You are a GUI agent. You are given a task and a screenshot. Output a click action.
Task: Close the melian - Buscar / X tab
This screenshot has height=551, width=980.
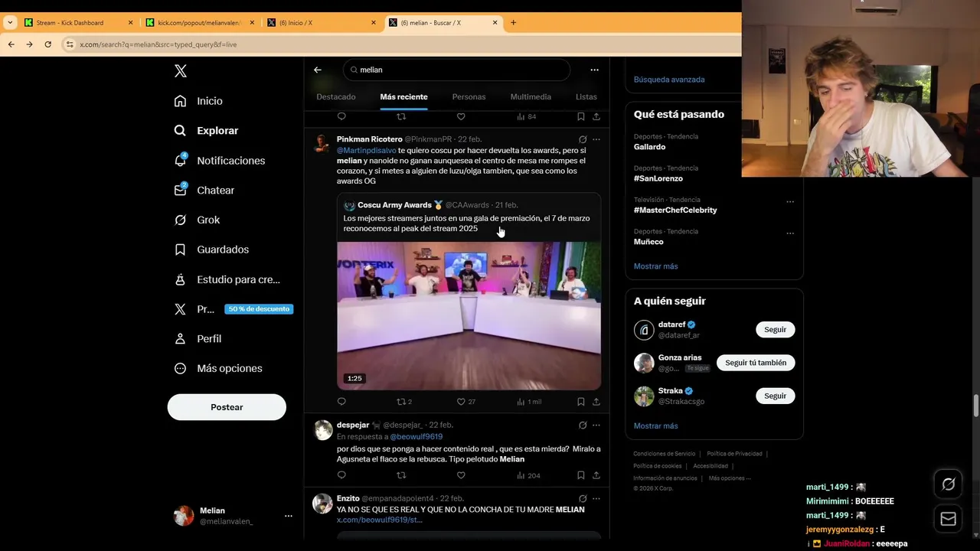click(495, 23)
